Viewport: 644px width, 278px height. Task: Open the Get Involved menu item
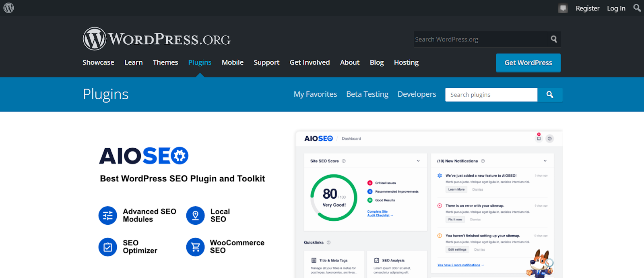[x=310, y=62]
